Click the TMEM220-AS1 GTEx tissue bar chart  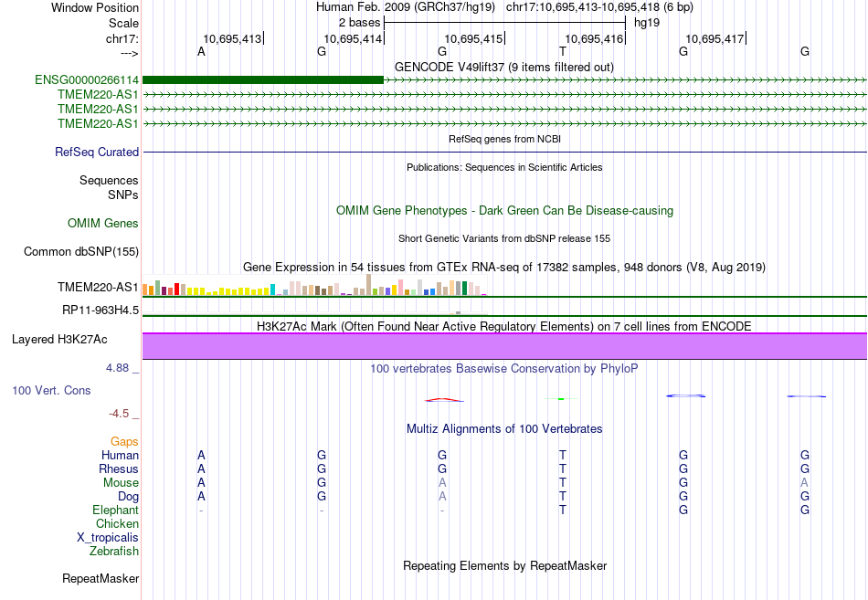tap(314, 285)
